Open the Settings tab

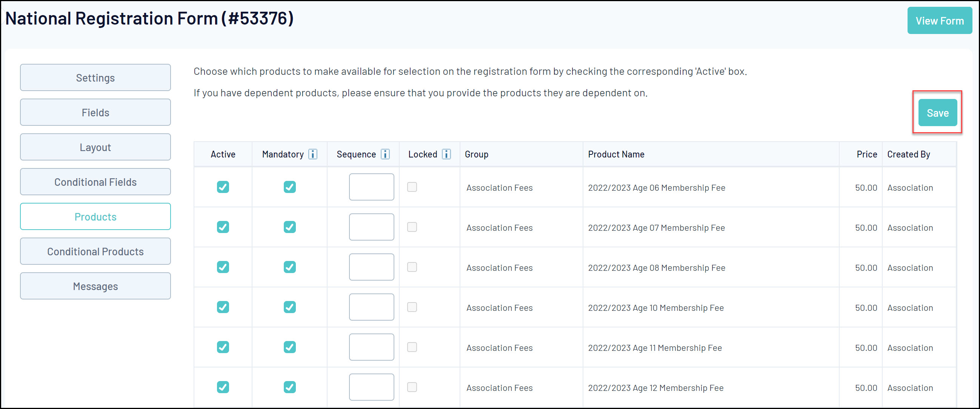95,78
